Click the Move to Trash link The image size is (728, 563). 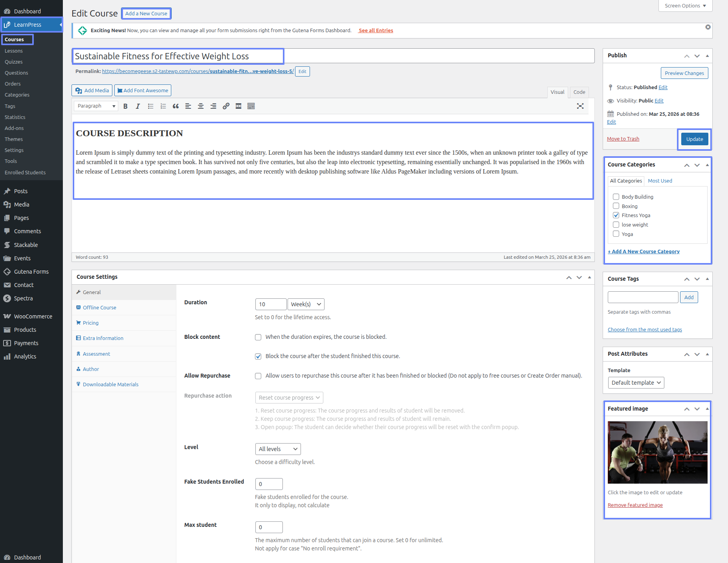[x=623, y=139]
